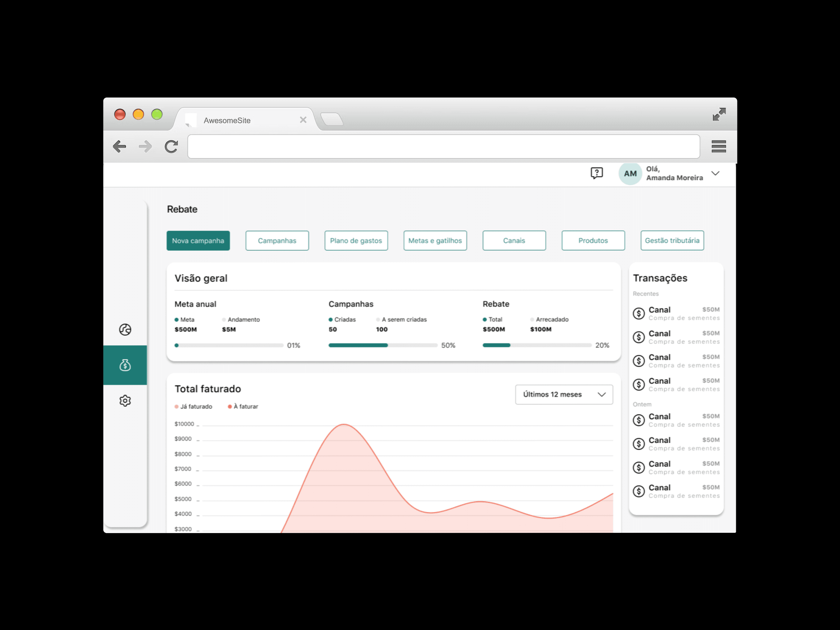
Task: Click first Canal transaction dollar icon
Action: 639,314
